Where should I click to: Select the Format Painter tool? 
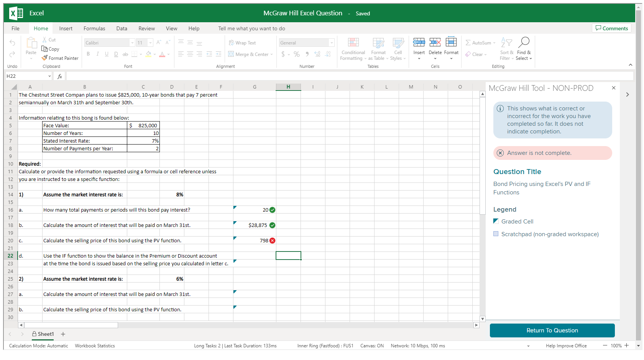coord(60,58)
